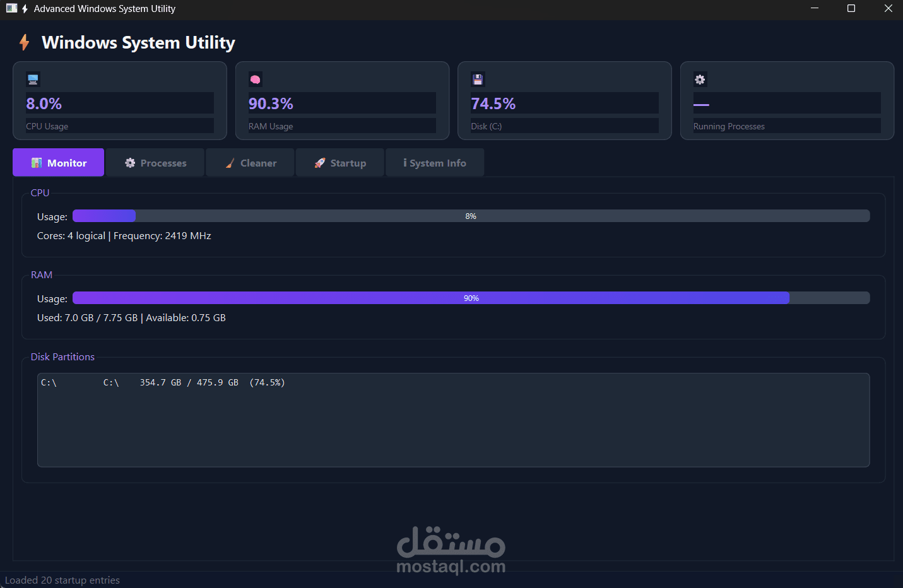Click the gear icon on the Processes tab
Viewport: 903px width, 588px height.
tap(130, 162)
